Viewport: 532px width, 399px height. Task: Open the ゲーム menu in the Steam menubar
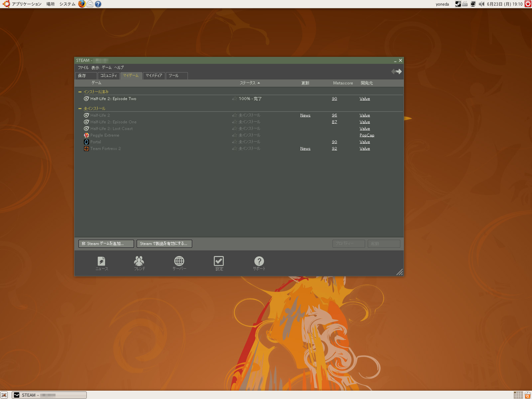coord(107,67)
